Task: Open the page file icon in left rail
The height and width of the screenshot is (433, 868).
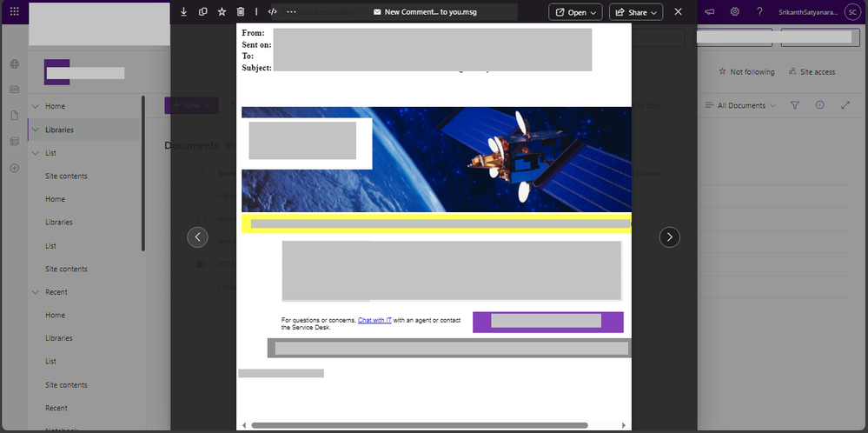Action: 15,115
